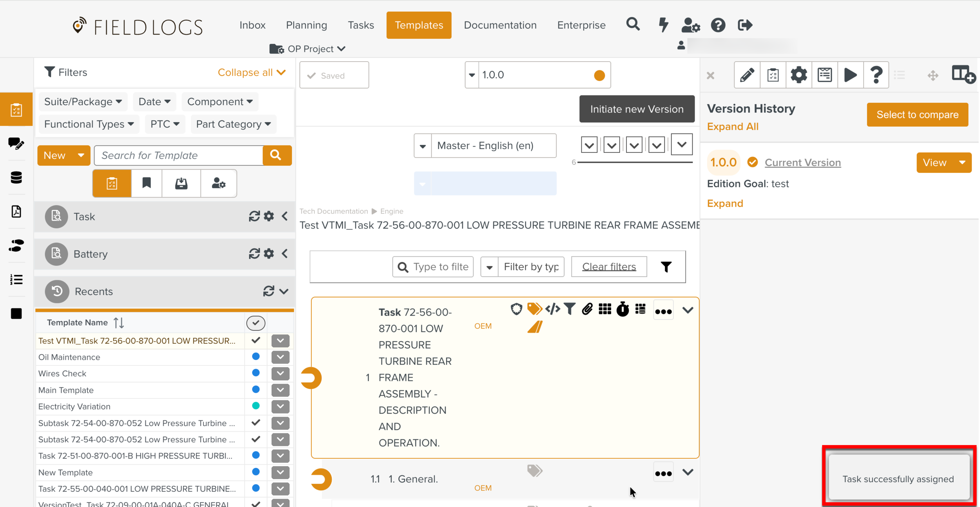Toggle the checkmark for Test VTMI_Task row
The width and height of the screenshot is (980, 507).
256,340
